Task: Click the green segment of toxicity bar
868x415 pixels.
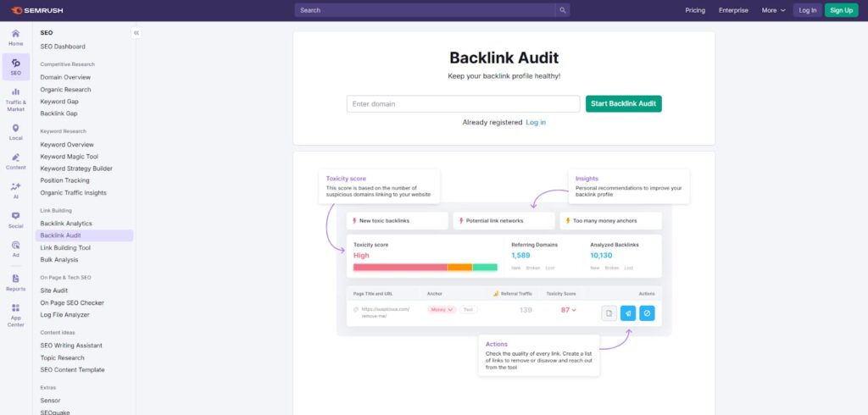Action: coord(485,268)
